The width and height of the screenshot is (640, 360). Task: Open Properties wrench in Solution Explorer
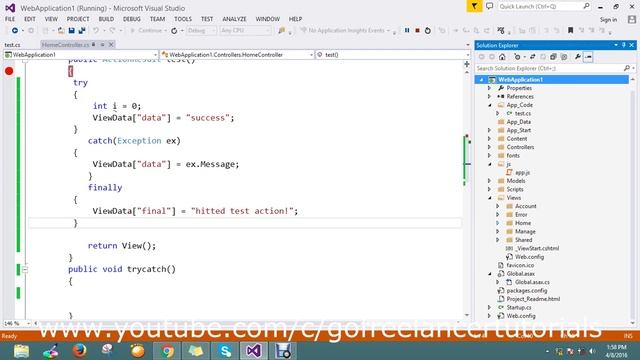coord(578,57)
